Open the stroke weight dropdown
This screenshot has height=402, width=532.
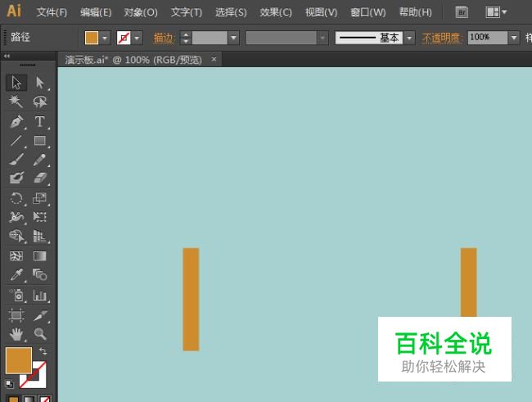click(233, 38)
